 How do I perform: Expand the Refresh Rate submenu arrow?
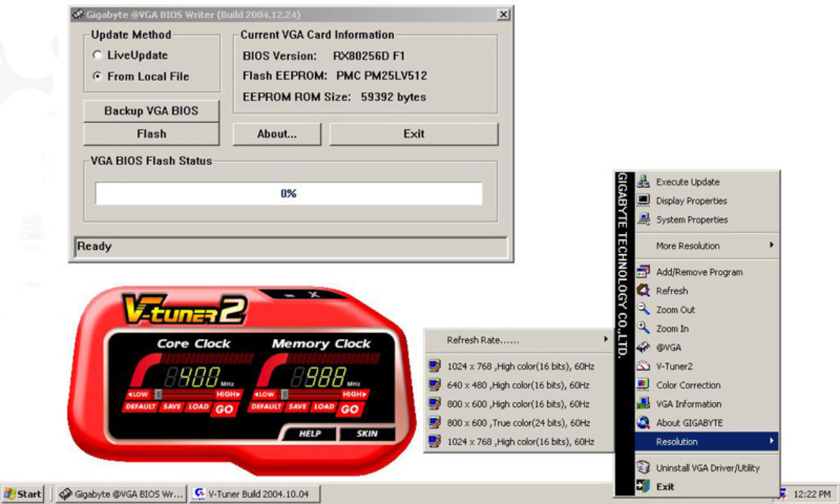pos(605,339)
